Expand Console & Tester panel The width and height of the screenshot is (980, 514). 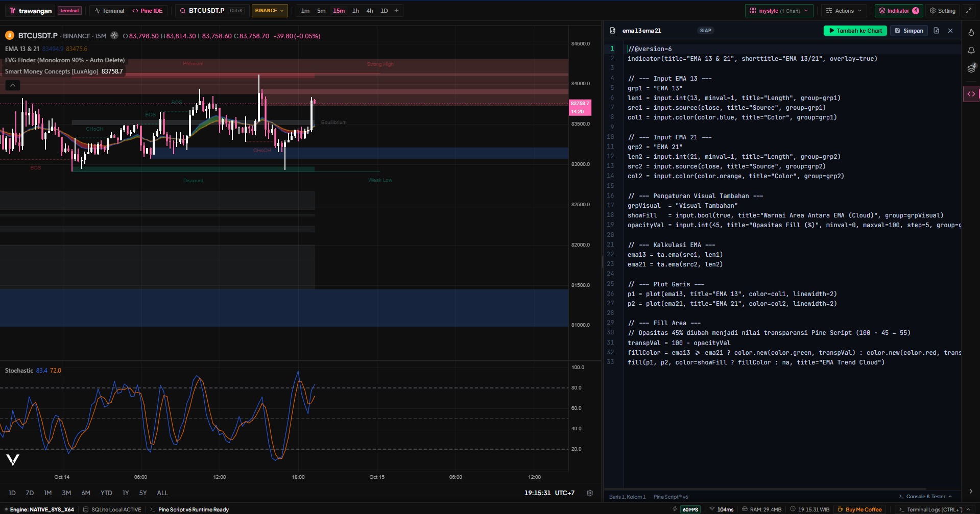[925, 497]
